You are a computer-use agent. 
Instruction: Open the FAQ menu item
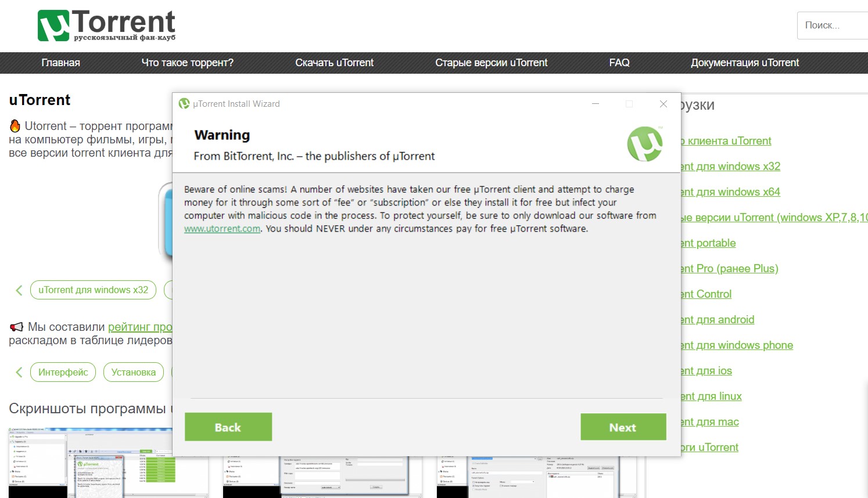619,63
